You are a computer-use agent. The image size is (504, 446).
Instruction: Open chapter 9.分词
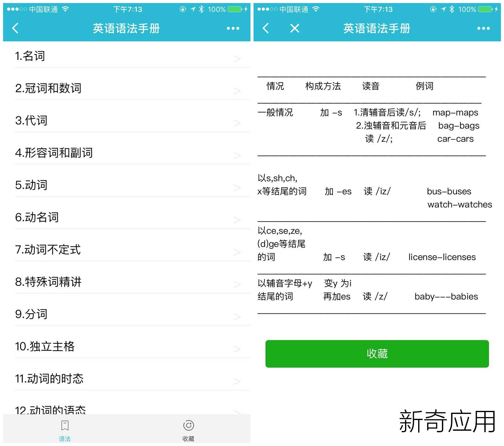coord(127,314)
